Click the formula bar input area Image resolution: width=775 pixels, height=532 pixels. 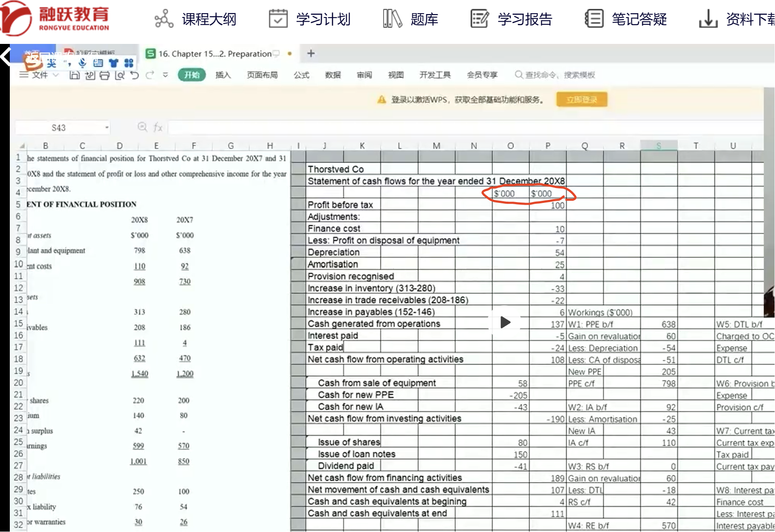[x=465, y=127]
